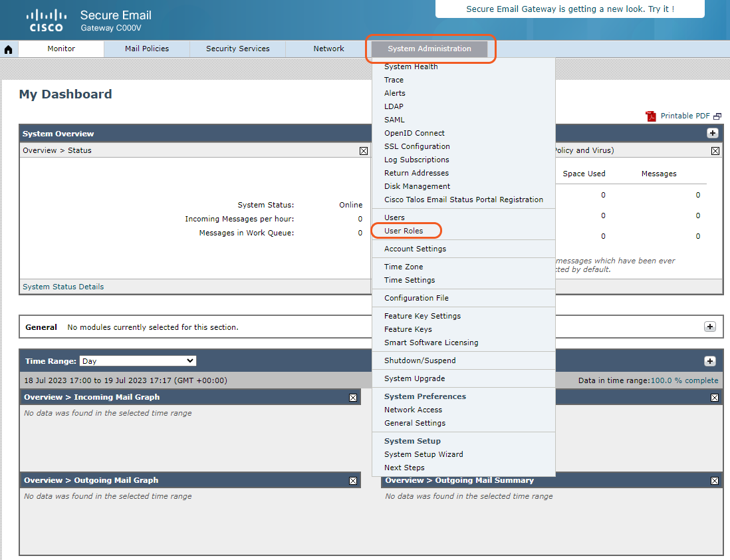Viewport: 730px width, 560px height.
Task: Close the Overview Outgoing Mail Summary panel
Action: 714,480
